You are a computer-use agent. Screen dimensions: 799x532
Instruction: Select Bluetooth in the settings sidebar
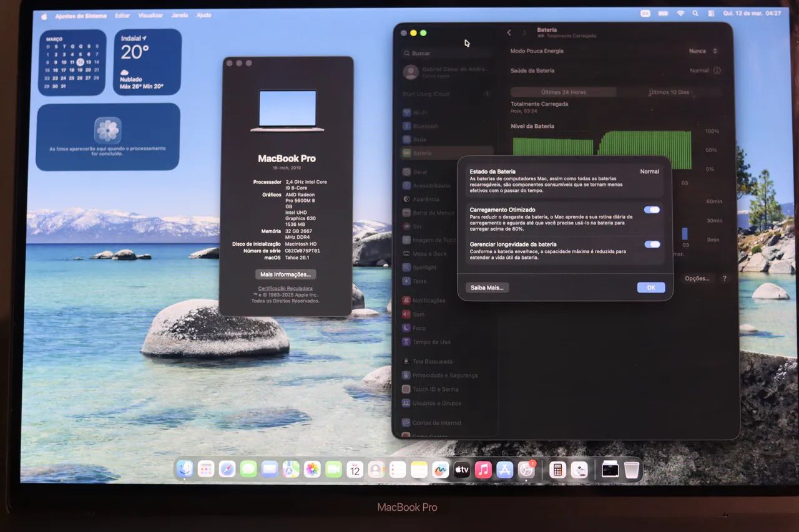pyautogui.click(x=447, y=126)
